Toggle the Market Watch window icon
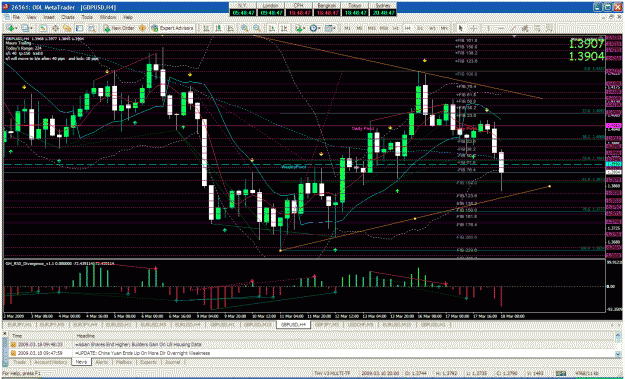The image size is (625, 379). pyautogui.click(x=43, y=28)
